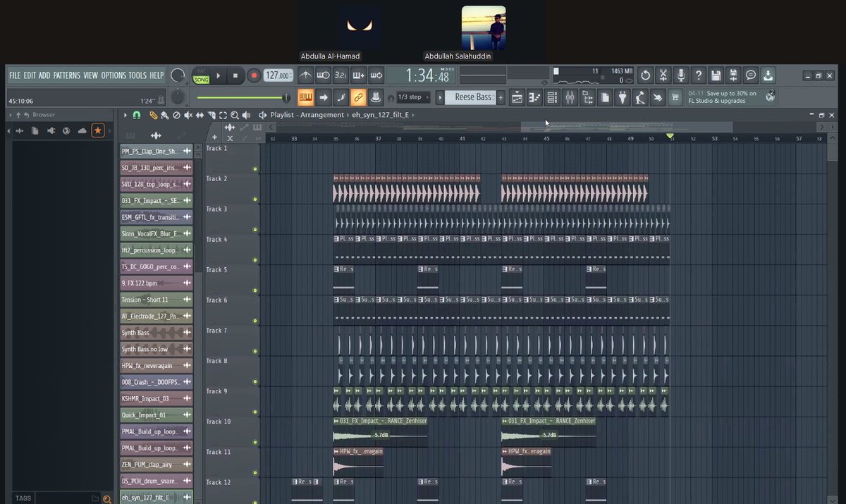The image size is (846, 504).
Task: Open the EDIT menu
Action: point(30,75)
